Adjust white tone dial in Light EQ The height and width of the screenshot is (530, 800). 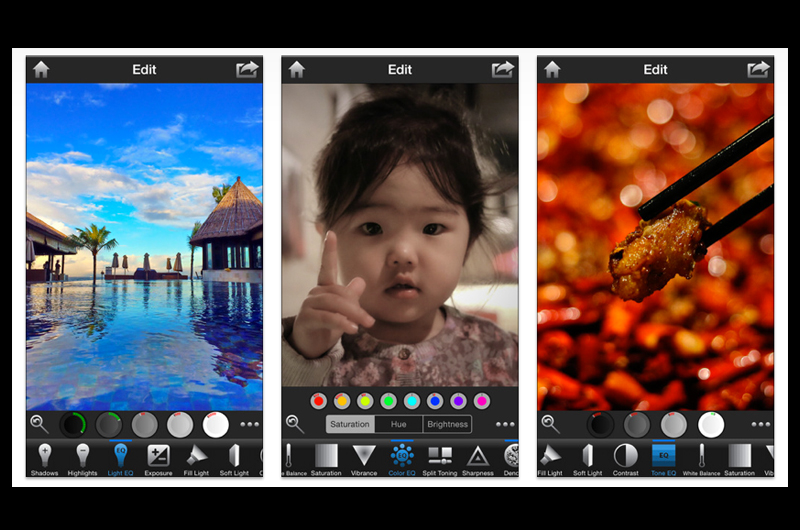216,424
